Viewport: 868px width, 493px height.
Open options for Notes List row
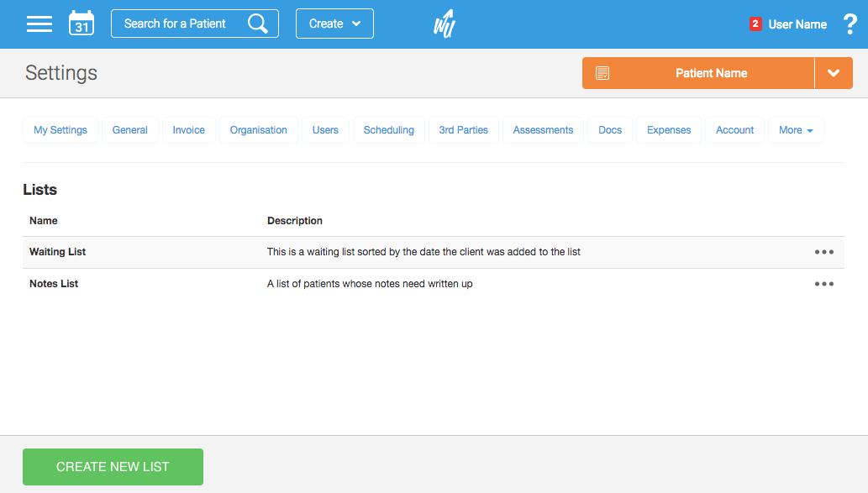pos(823,284)
